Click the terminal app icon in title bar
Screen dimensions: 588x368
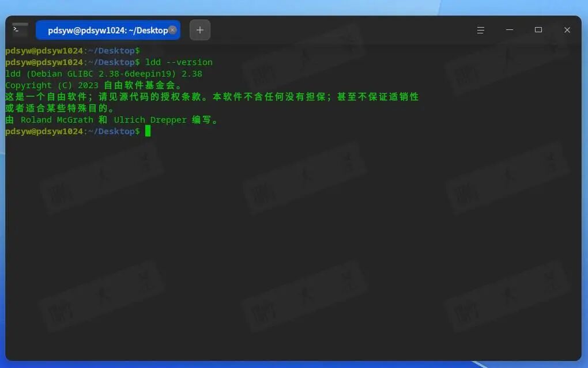point(20,30)
